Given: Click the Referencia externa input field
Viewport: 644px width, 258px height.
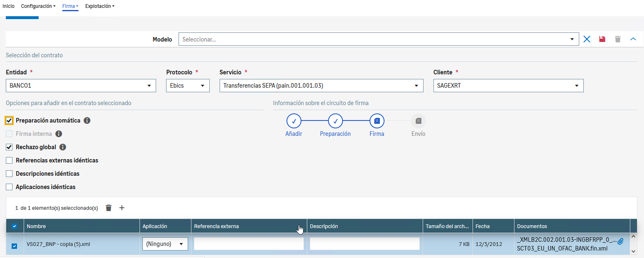Looking at the screenshot, I should (249, 244).
